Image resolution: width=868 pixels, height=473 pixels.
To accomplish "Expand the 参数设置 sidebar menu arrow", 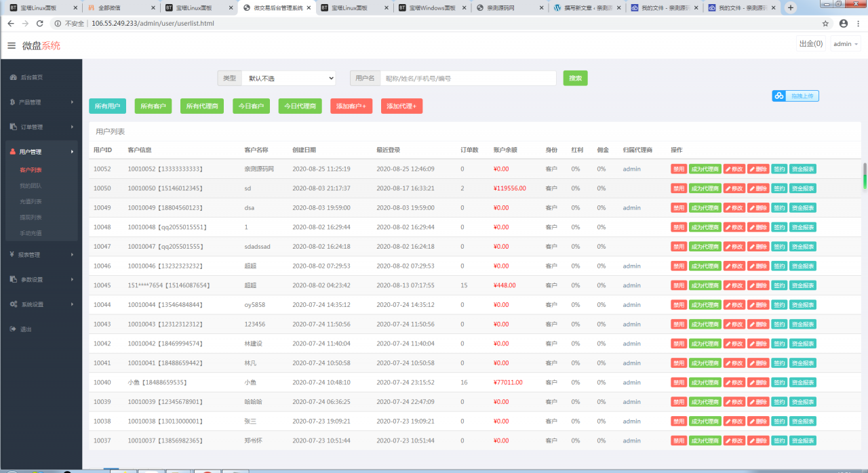I will click(72, 279).
